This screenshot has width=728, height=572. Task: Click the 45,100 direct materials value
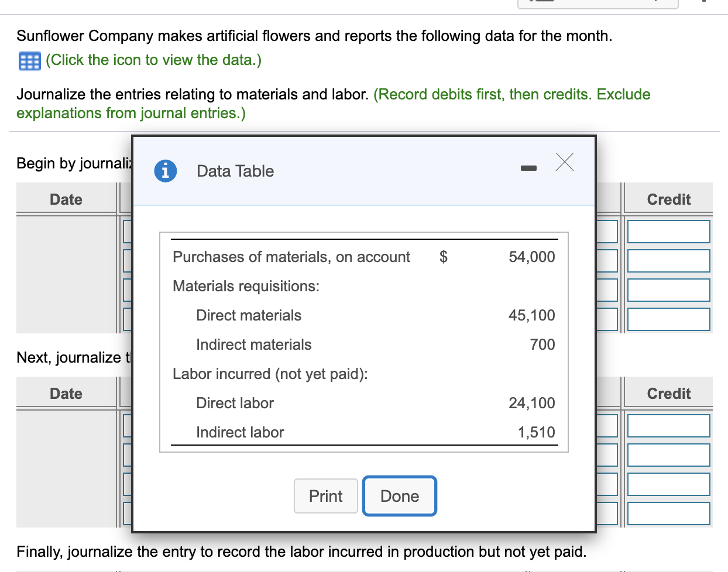532,315
